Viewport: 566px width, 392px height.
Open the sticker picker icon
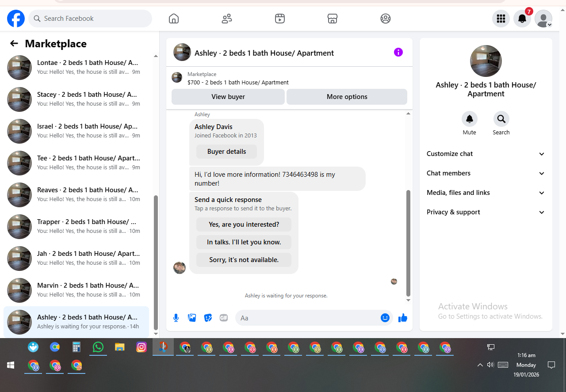coord(208,318)
